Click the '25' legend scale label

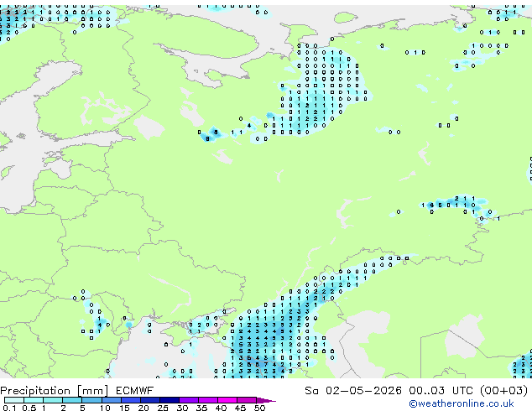pos(163,408)
